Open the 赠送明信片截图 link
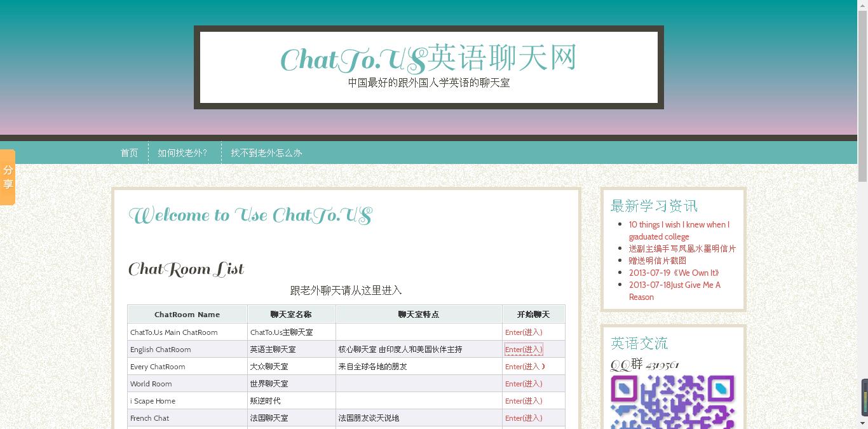Viewport: 868px width, 429px height. tap(656, 260)
